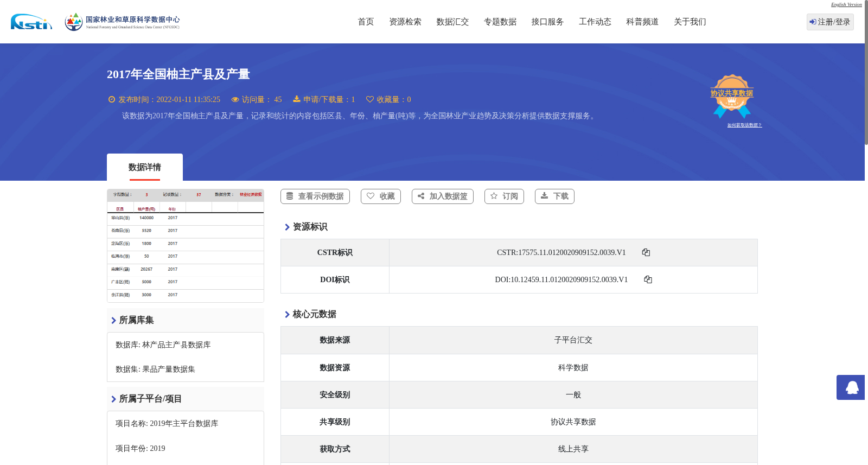The image size is (868, 465).
Task: Click the 加入数据篮 button
Action: (x=443, y=196)
